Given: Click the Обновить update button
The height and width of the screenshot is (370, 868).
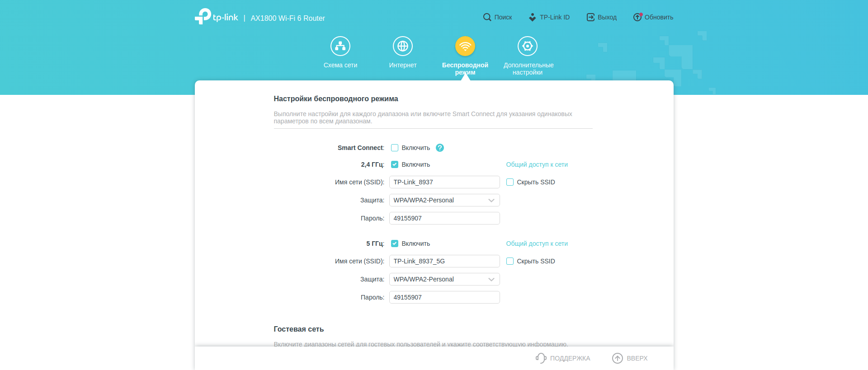Looking at the screenshot, I should pos(653,17).
